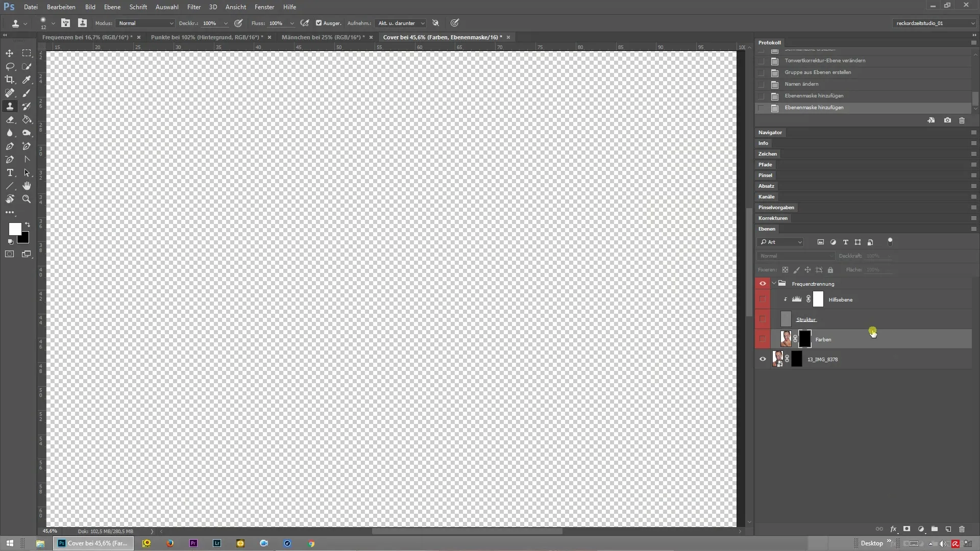Viewport: 980px width, 551px height.
Task: Show the Struktur layer
Action: click(x=763, y=319)
